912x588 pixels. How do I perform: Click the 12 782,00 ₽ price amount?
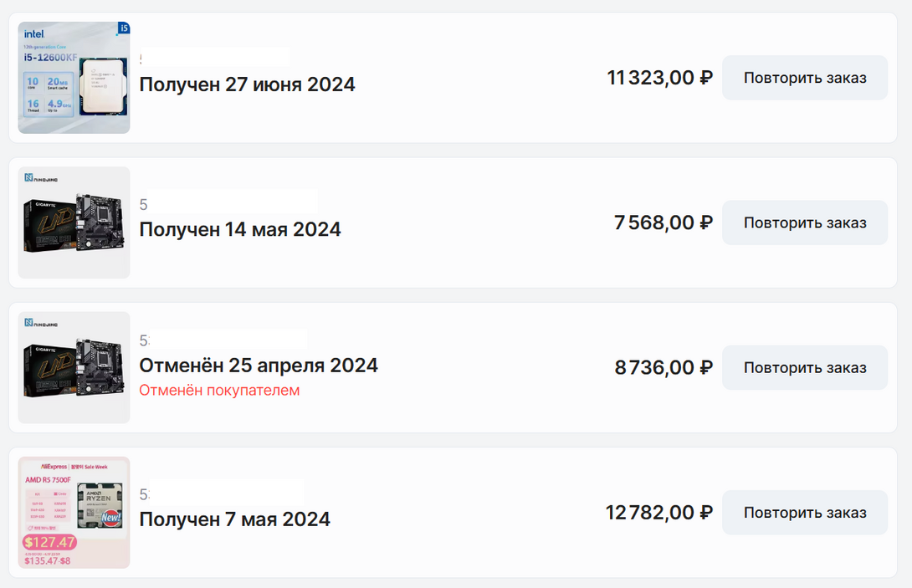click(658, 513)
